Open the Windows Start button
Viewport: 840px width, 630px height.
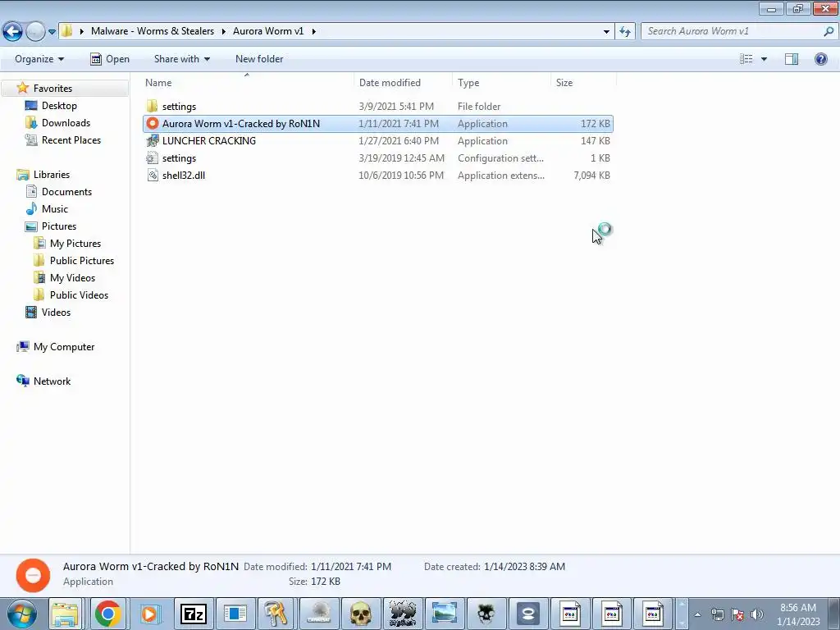[x=21, y=614]
